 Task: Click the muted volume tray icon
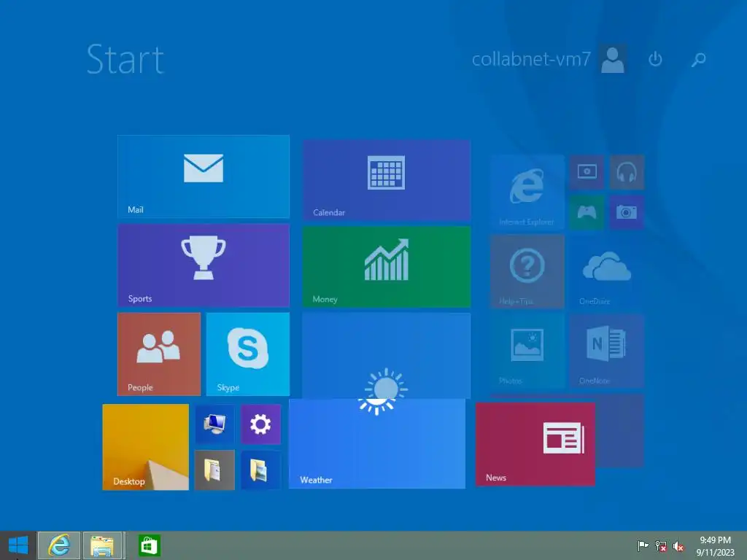point(678,546)
